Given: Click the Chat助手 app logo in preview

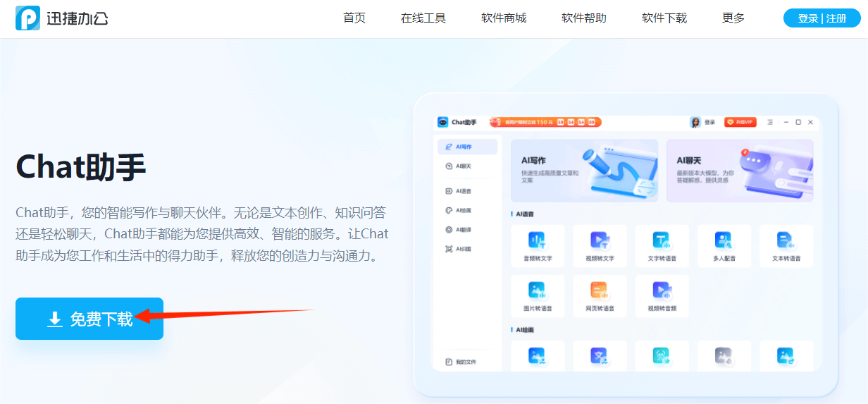Looking at the screenshot, I should (x=443, y=122).
